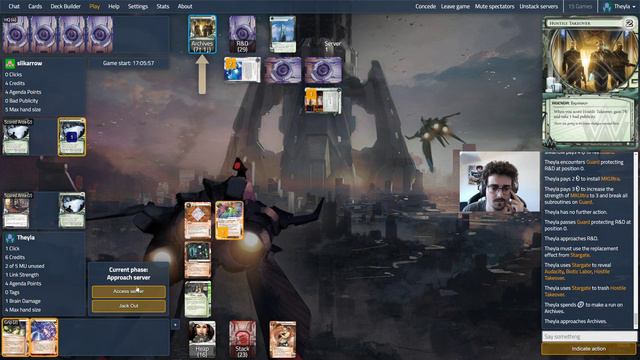Viewport: 640px width, 360px height.
Task: Select the blue corp identity card beside R&D
Action: pyautogui.click(x=283, y=34)
